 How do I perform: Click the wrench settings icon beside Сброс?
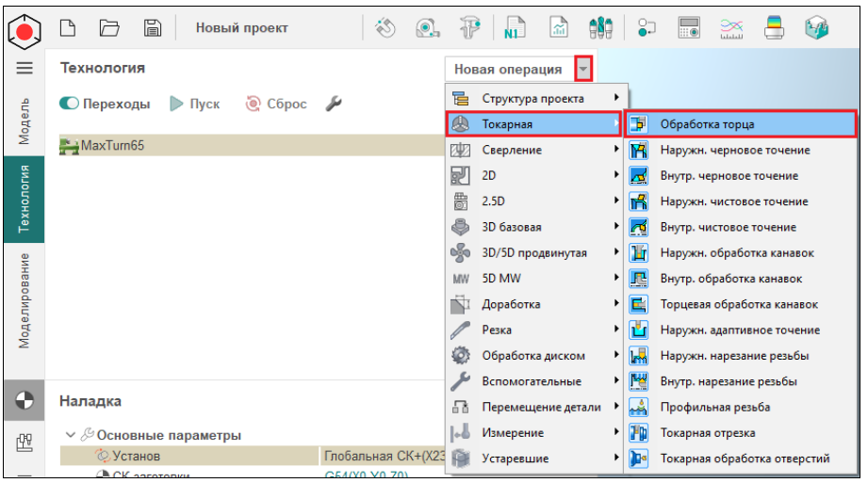pos(333,105)
